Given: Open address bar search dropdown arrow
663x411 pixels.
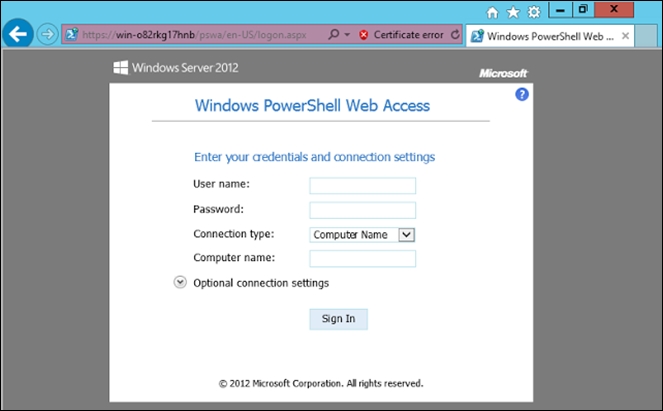Looking at the screenshot, I should (347, 35).
